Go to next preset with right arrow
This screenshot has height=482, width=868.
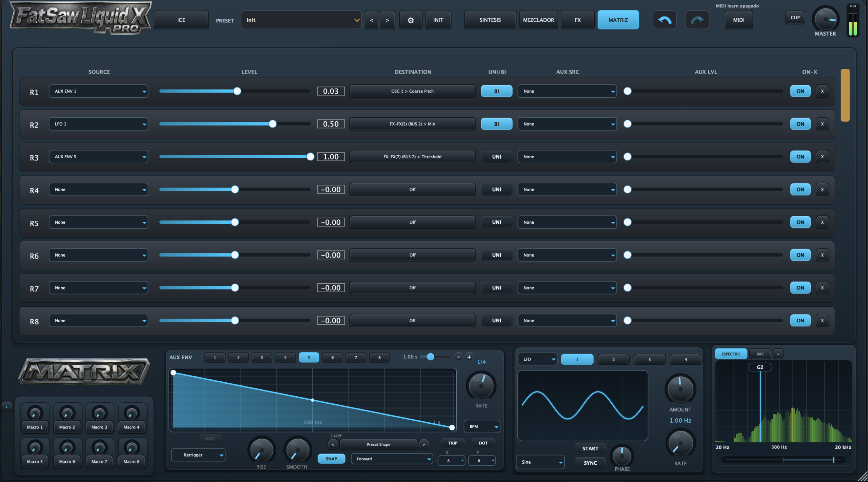point(387,20)
